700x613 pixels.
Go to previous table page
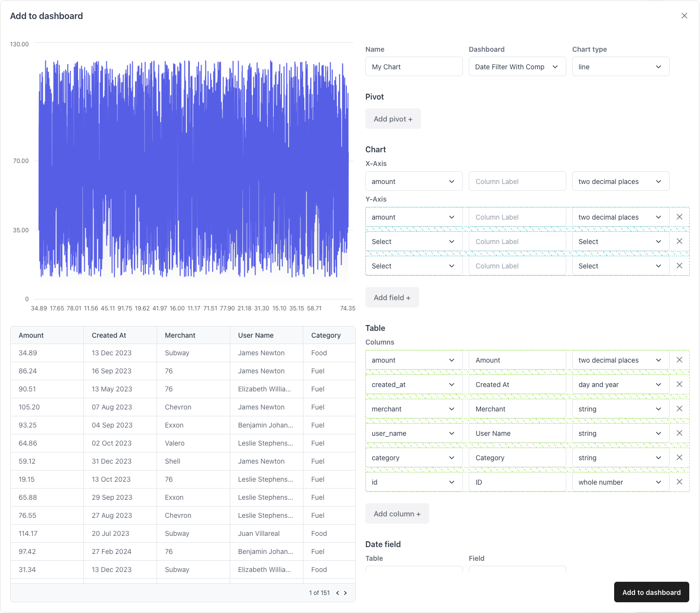(337, 593)
